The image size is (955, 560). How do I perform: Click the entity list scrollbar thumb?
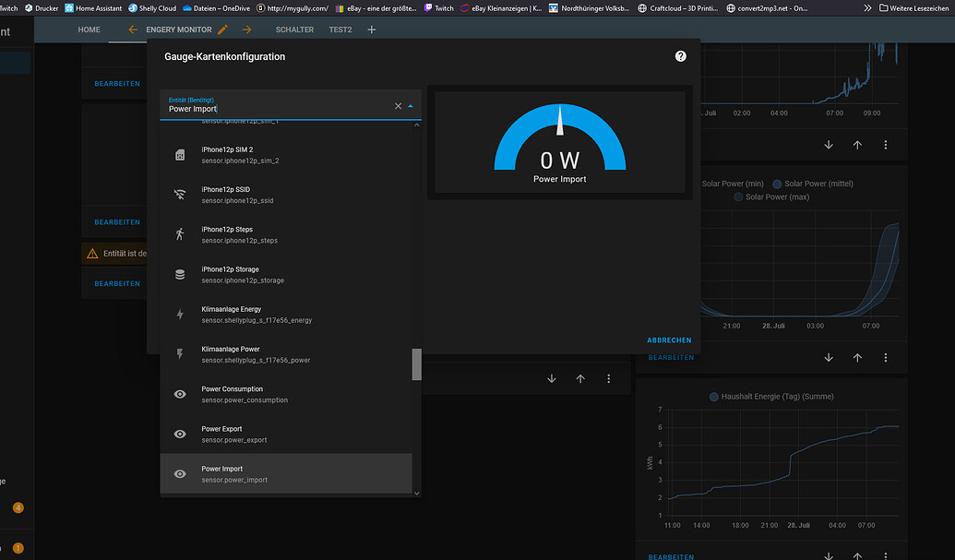[x=416, y=363]
